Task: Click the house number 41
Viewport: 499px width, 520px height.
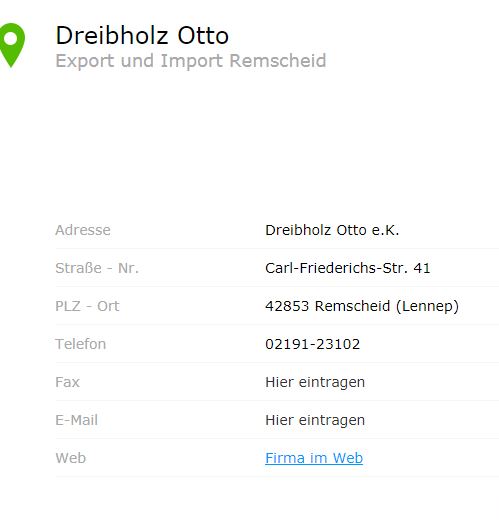Action: [422, 268]
